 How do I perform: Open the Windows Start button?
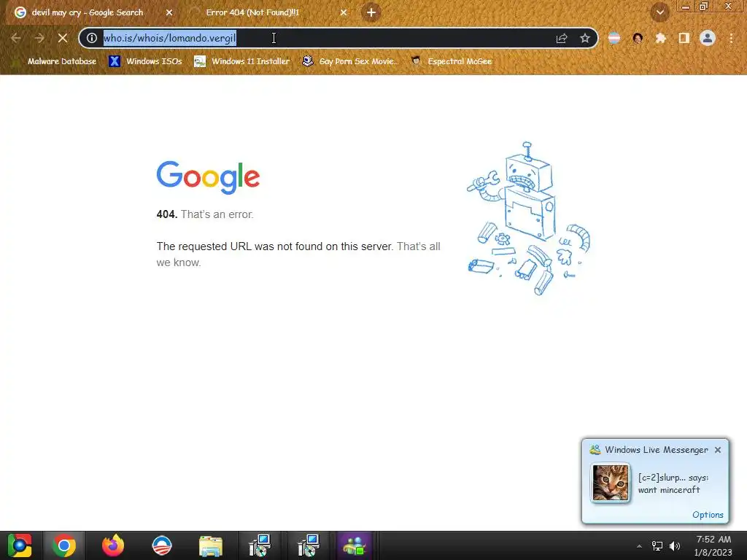(20, 545)
